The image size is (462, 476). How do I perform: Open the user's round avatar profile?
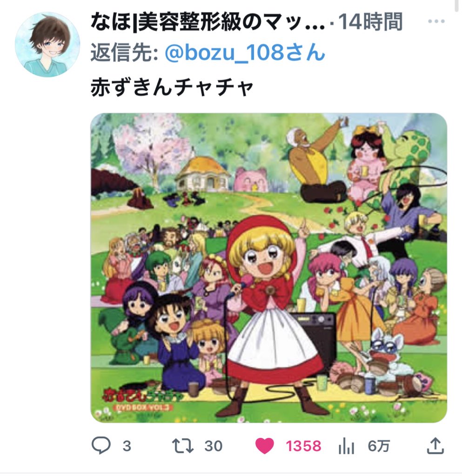click(47, 45)
